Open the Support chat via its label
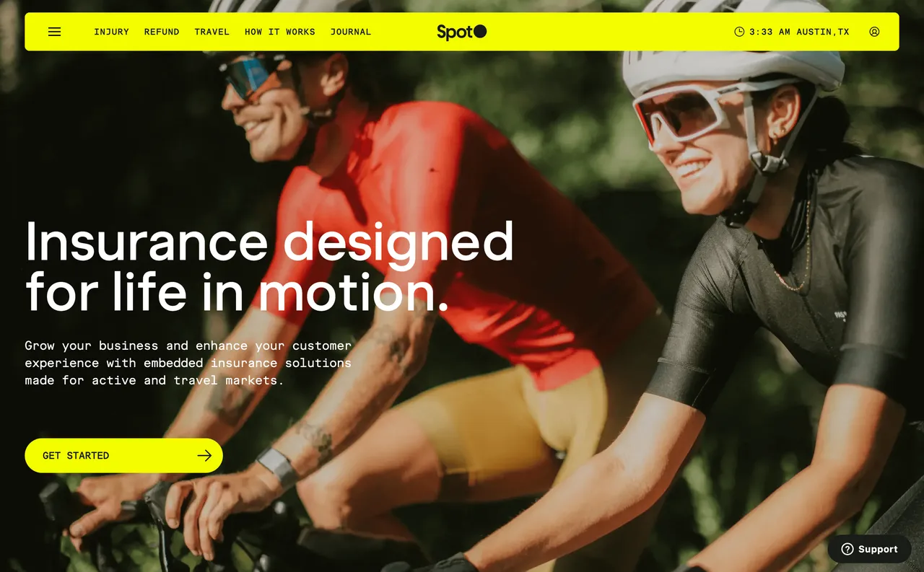This screenshot has width=924, height=572. click(878, 549)
